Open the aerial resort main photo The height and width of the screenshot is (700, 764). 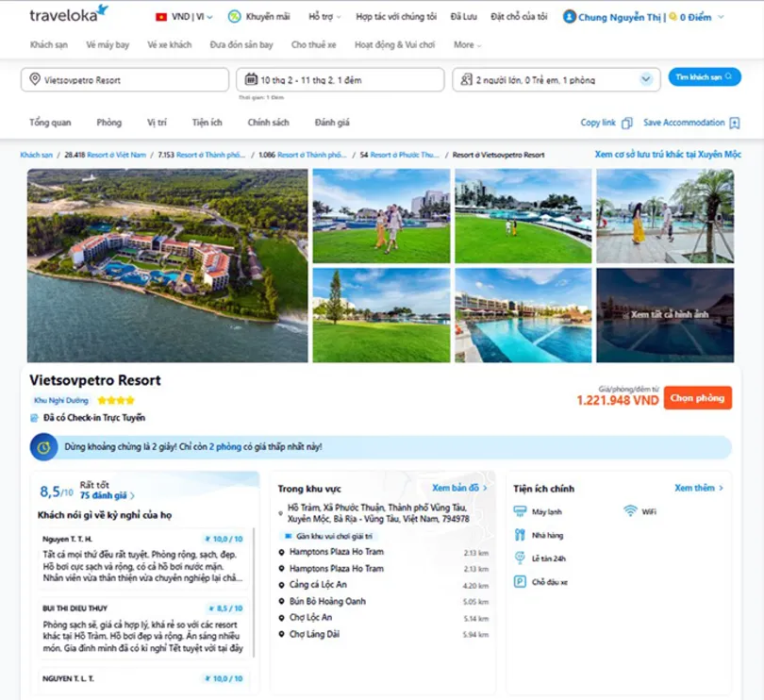point(168,265)
